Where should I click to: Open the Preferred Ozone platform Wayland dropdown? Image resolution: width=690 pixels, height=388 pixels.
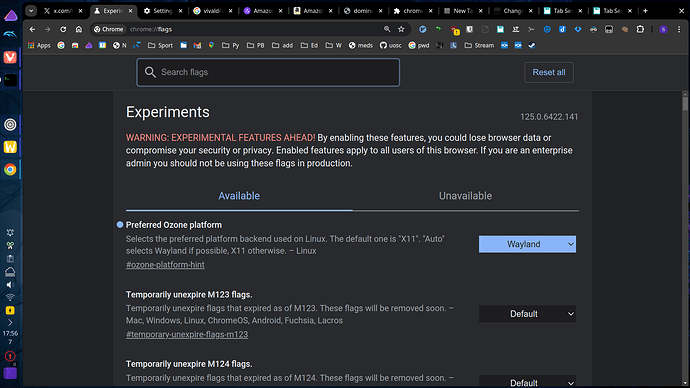tap(527, 244)
